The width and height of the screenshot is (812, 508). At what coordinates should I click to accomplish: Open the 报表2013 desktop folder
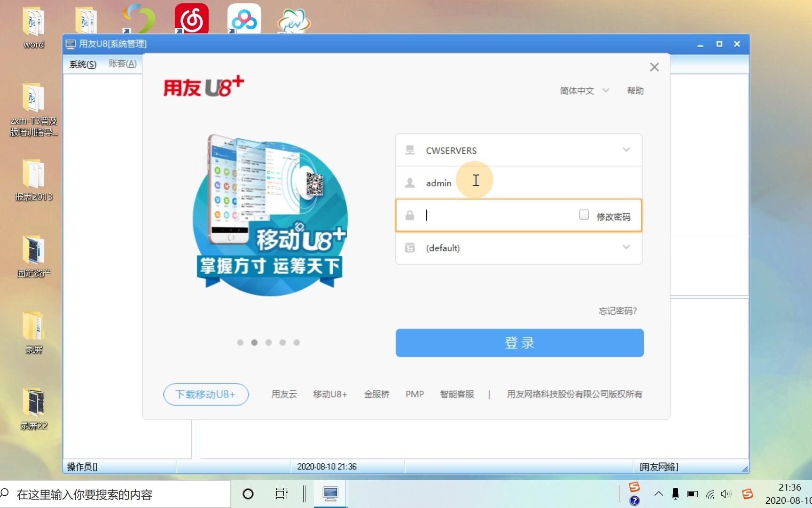[x=33, y=181]
